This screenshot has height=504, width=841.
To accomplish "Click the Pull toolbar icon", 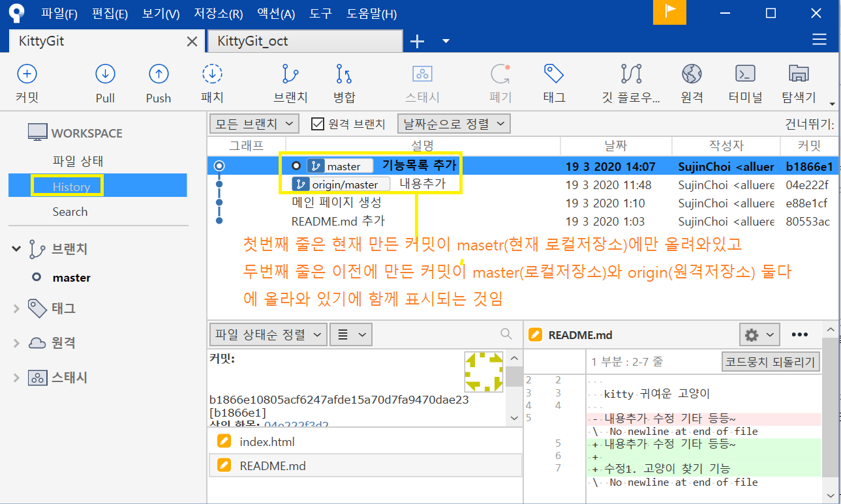I will tap(105, 74).
